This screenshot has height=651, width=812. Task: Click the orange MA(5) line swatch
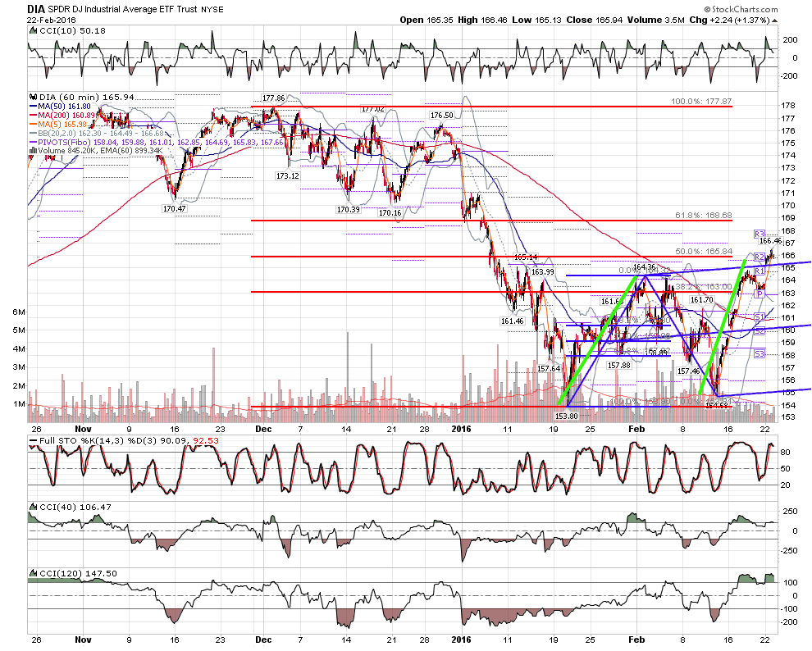point(33,124)
